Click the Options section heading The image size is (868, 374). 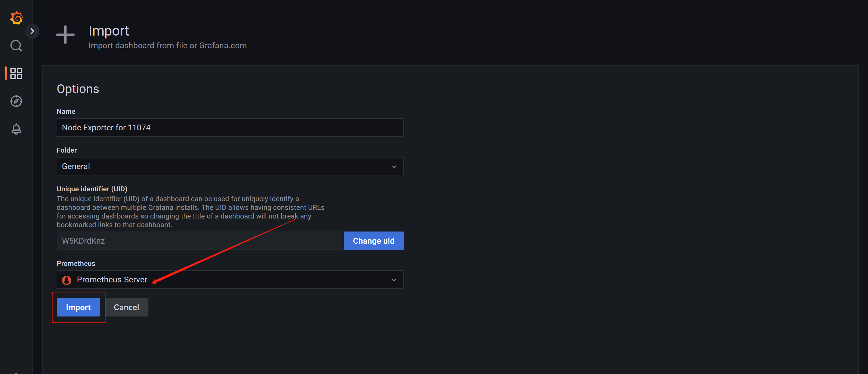[78, 89]
